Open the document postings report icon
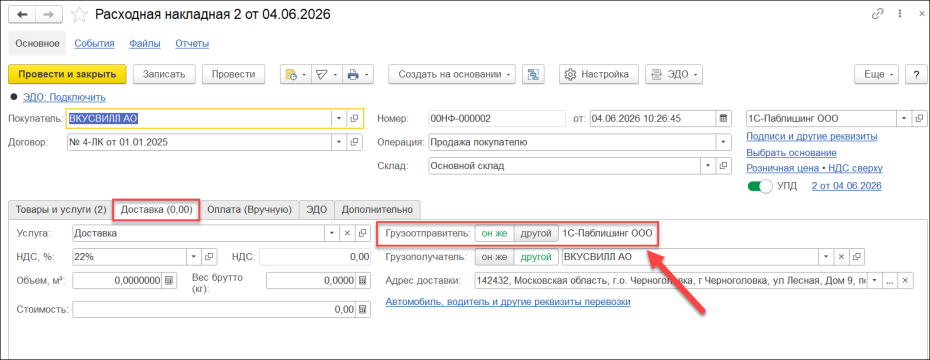Viewport: 930px width, 360px height. point(295,74)
